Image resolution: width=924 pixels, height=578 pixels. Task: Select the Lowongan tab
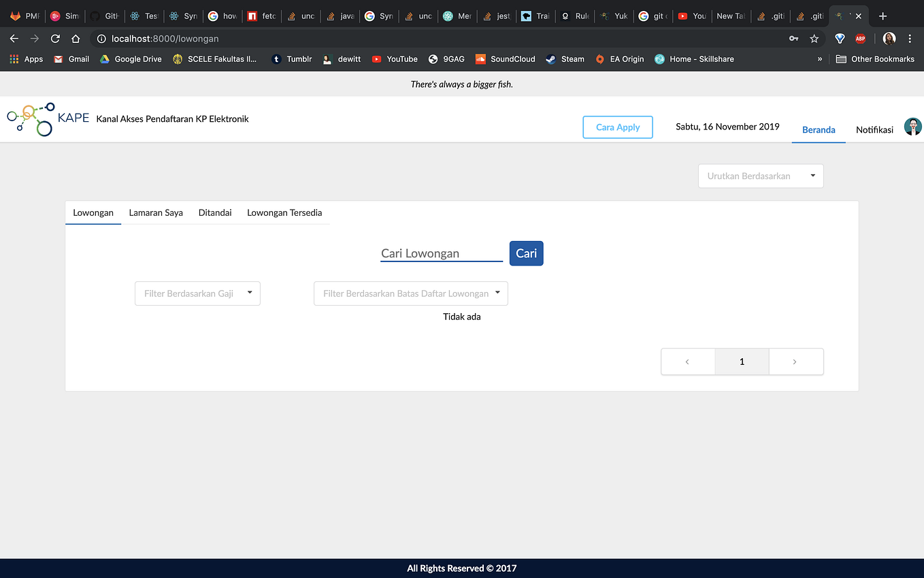tap(93, 212)
